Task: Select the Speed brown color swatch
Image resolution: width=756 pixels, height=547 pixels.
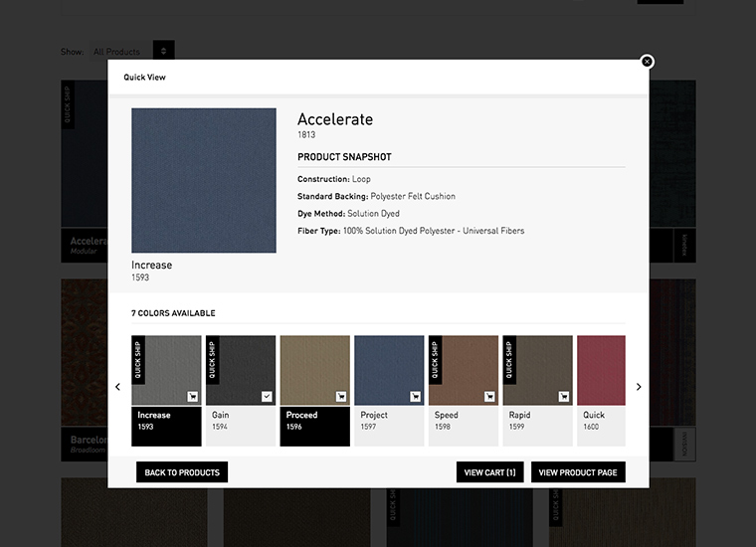Action: point(464,370)
